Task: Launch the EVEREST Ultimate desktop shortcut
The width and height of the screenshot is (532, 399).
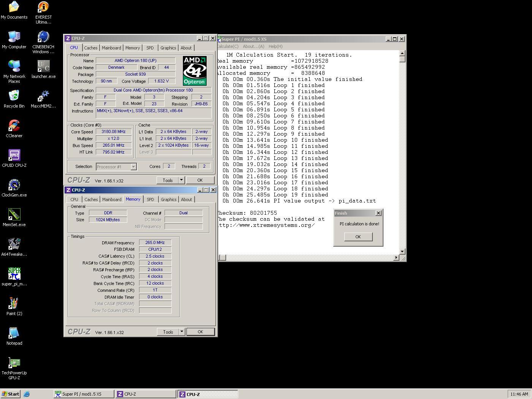Action: tap(43, 13)
